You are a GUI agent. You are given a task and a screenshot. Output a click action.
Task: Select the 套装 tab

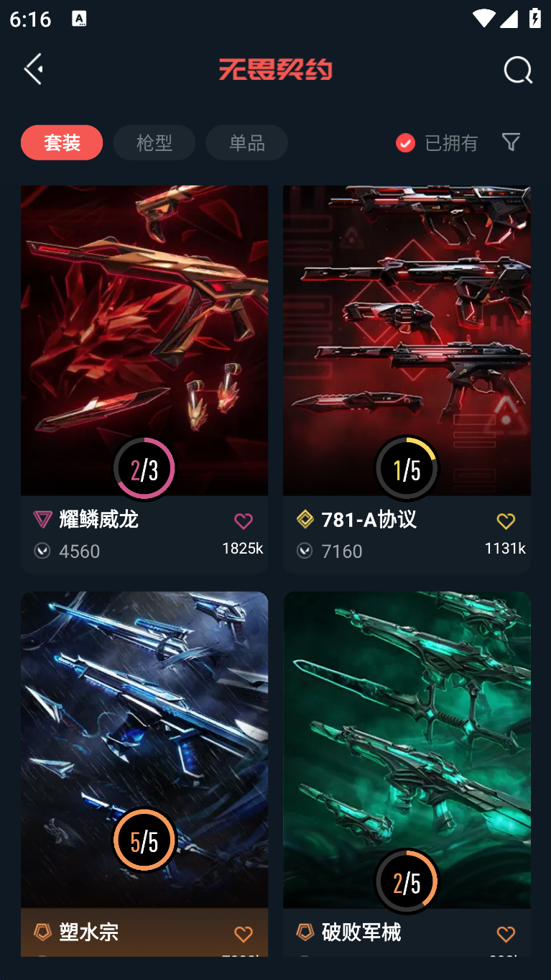point(62,142)
